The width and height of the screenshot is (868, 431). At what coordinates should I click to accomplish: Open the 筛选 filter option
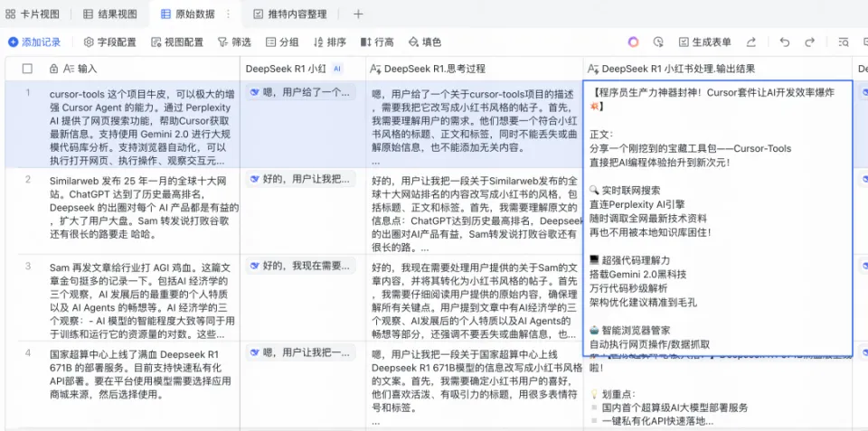click(234, 42)
